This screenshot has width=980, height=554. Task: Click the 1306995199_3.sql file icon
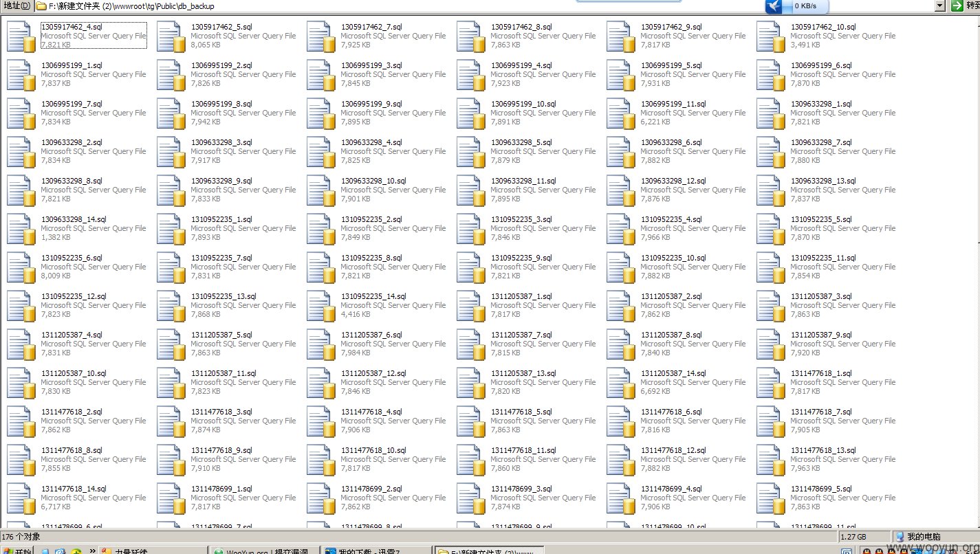click(320, 75)
